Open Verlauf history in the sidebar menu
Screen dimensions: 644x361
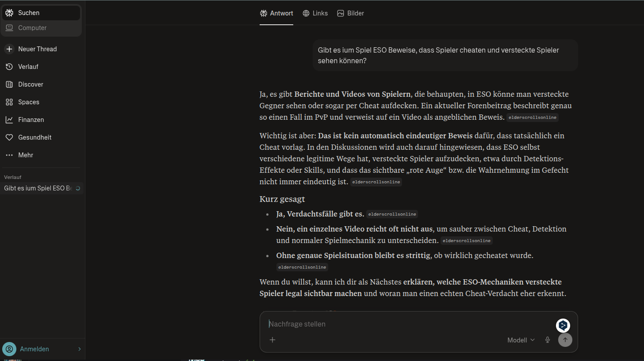click(41, 67)
